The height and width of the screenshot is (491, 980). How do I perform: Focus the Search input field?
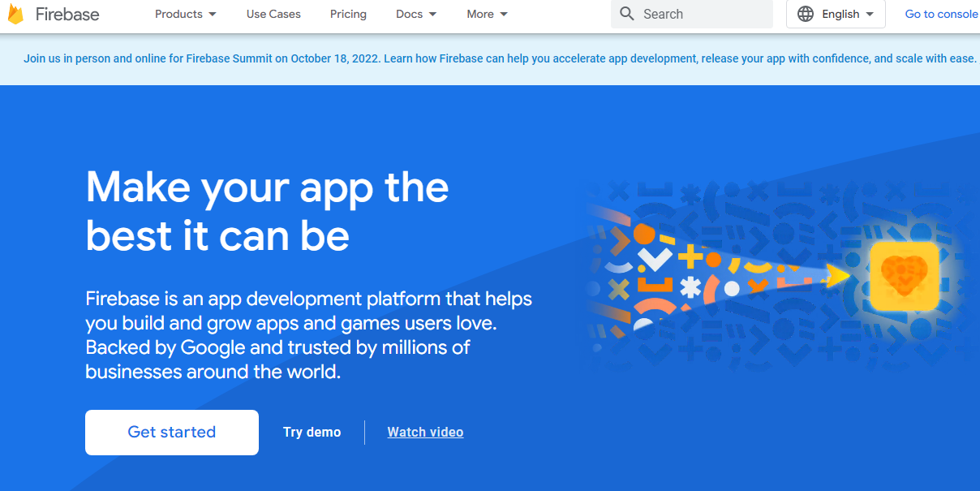691,14
